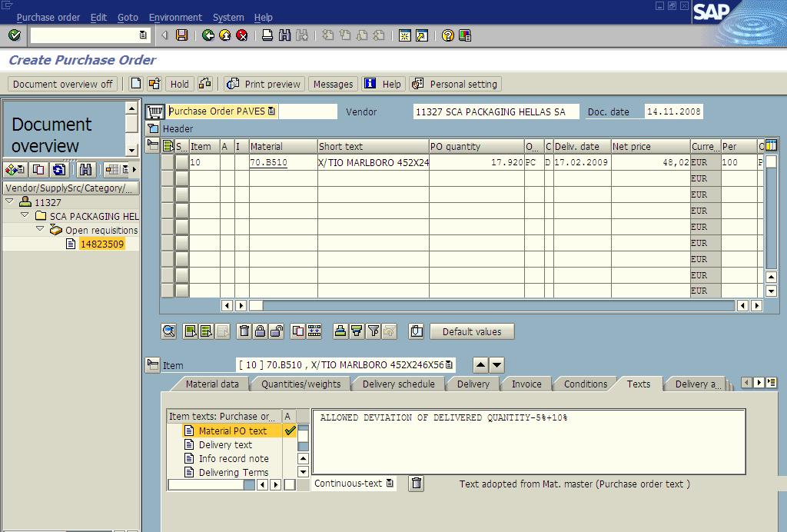The height and width of the screenshot is (532, 787).
Task: Click the Unlock item icon
Action: tap(276, 331)
